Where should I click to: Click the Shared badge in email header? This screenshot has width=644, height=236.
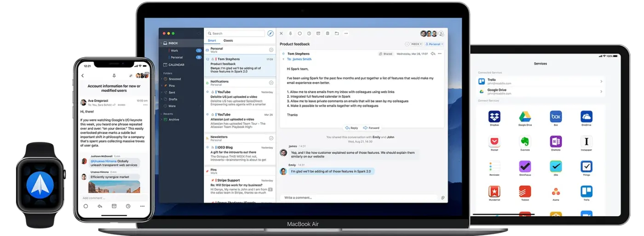click(386, 54)
